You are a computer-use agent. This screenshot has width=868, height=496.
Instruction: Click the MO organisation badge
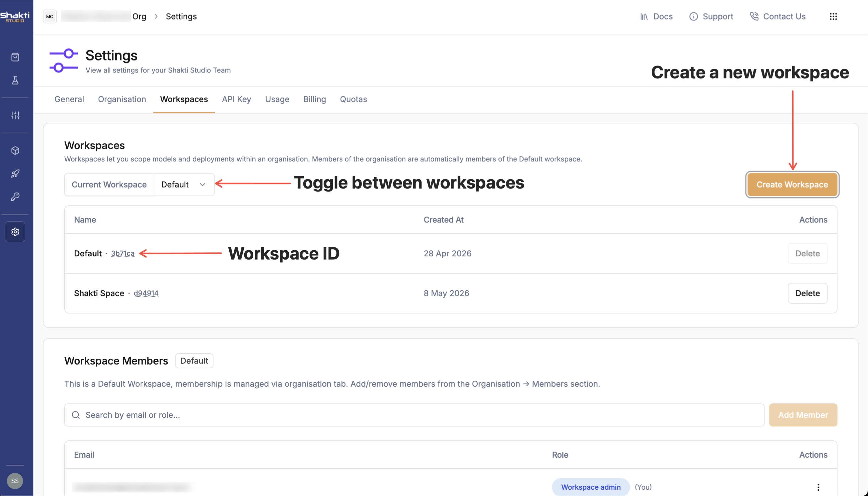[x=50, y=16]
